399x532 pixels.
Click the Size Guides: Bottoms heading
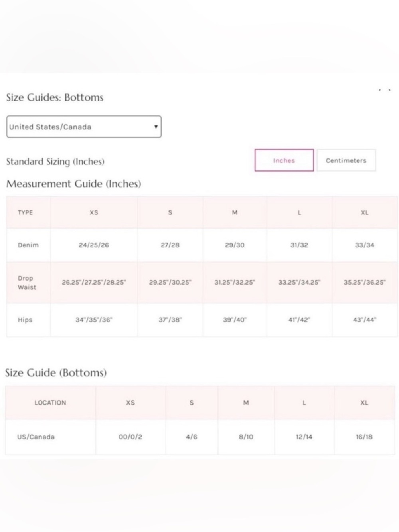tap(55, 97)
